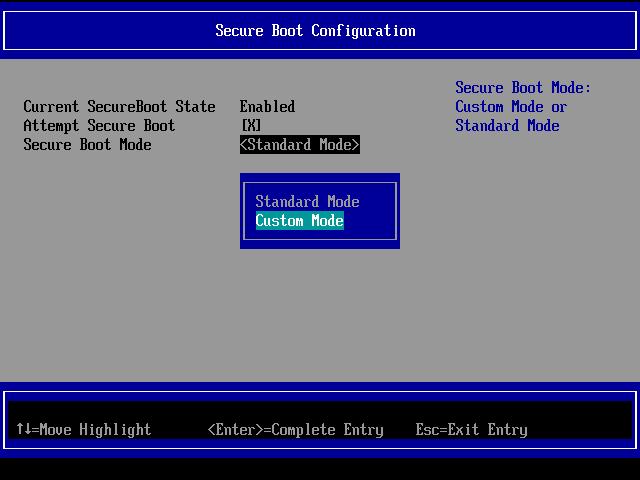Click 'Standard Mode' in the help panel

pyautogui.click(x=507, y=126)
